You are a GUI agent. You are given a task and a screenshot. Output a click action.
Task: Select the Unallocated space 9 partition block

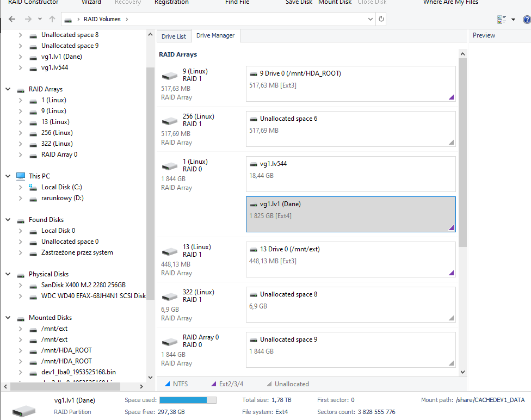click(x=350, y=350)
